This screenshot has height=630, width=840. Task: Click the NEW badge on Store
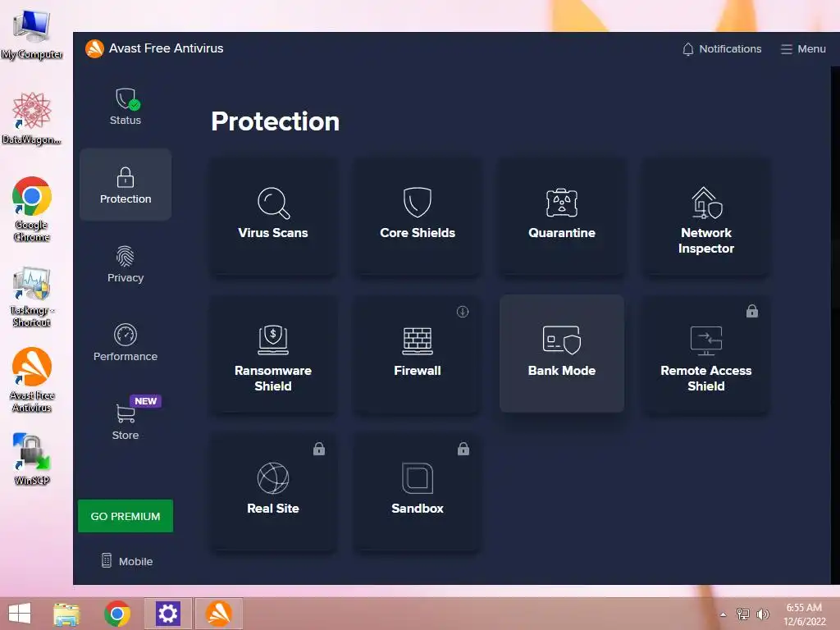point(146,401)
